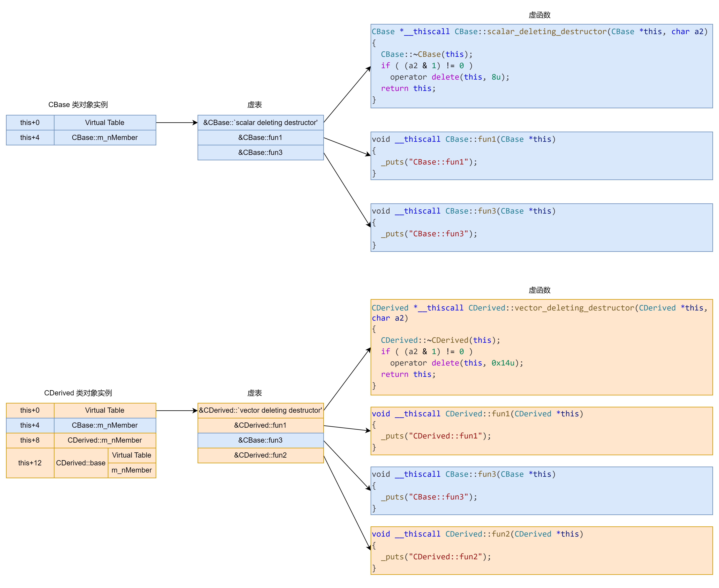Click the top '虚函数' heading
The image size is (719, 588).
540,15
